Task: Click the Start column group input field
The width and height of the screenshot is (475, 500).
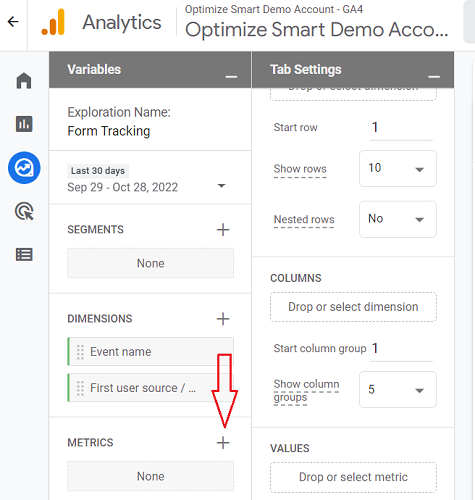Action: (401, 349)
